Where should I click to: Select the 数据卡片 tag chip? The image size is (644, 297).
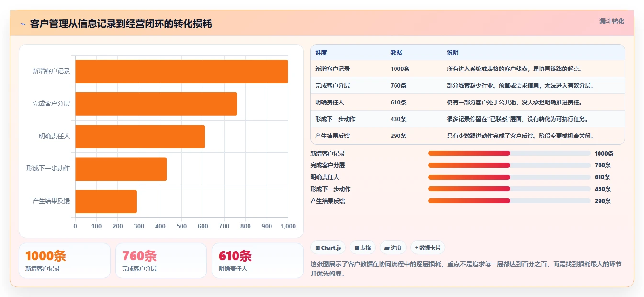428,248
